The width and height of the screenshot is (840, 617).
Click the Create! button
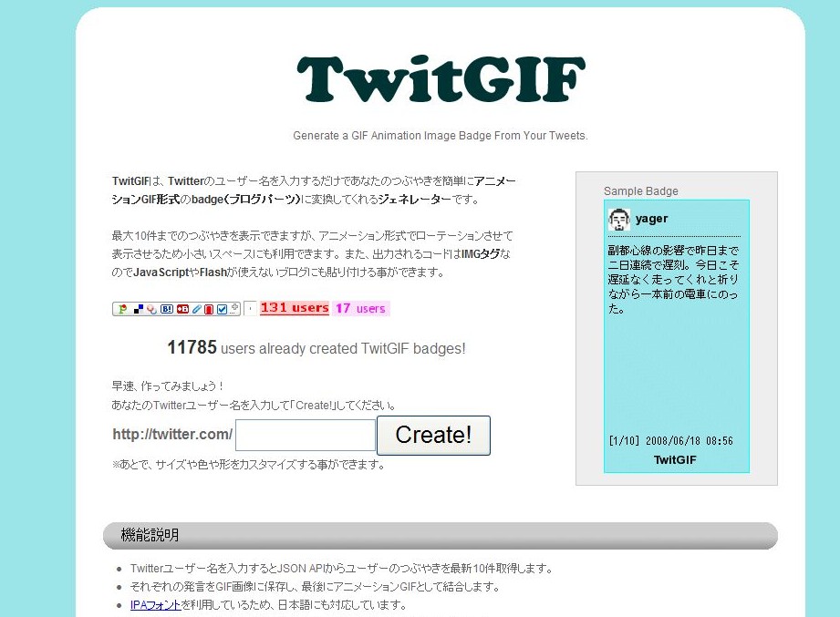(433, 436)
